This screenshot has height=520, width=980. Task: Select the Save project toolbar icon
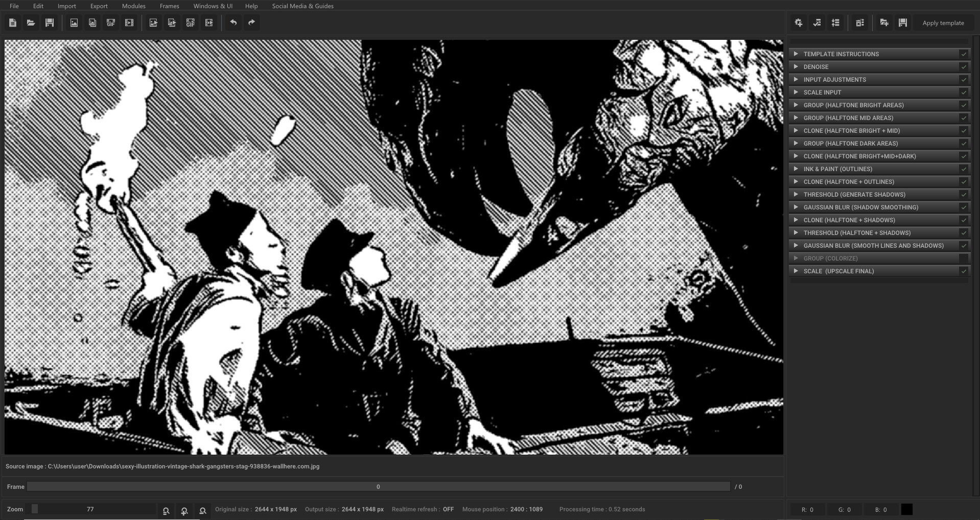click(x=50, y=22)
